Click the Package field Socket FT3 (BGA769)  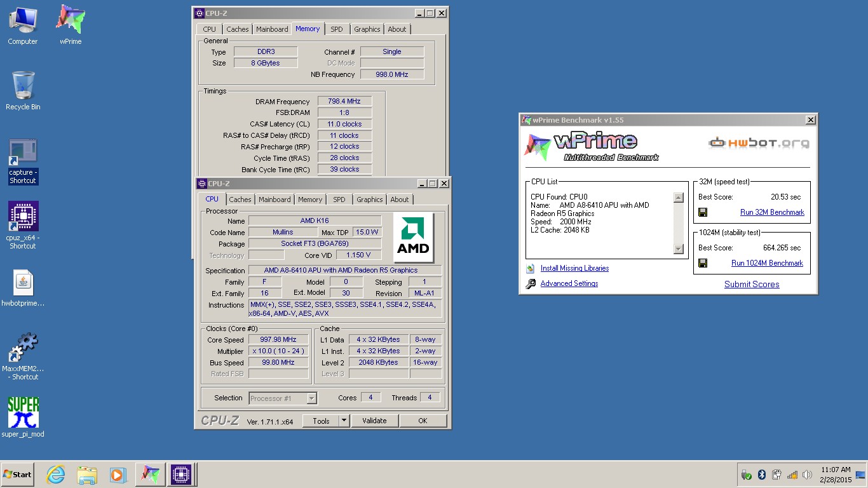[315, 244]
